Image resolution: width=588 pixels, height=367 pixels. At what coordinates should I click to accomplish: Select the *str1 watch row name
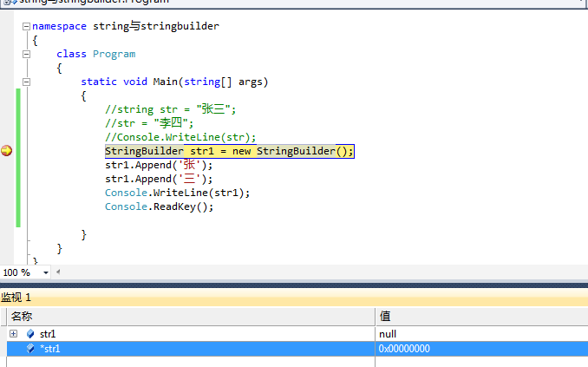(x=50, y=349)
